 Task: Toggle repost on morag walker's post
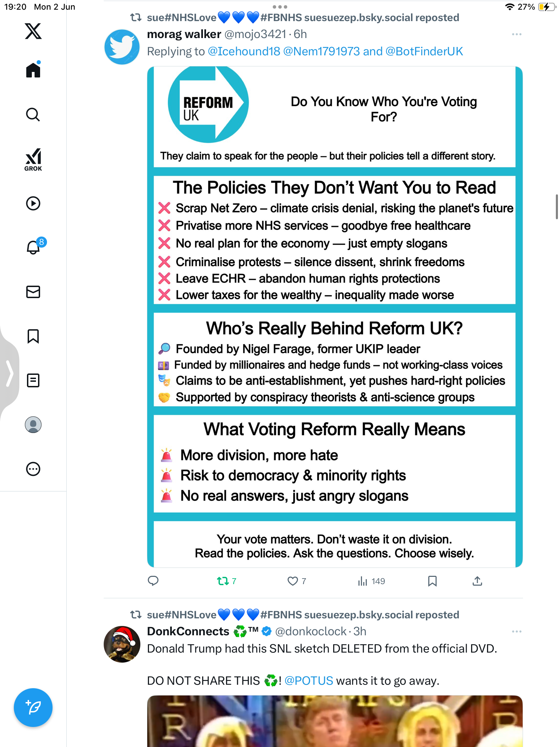coord(227,581)
